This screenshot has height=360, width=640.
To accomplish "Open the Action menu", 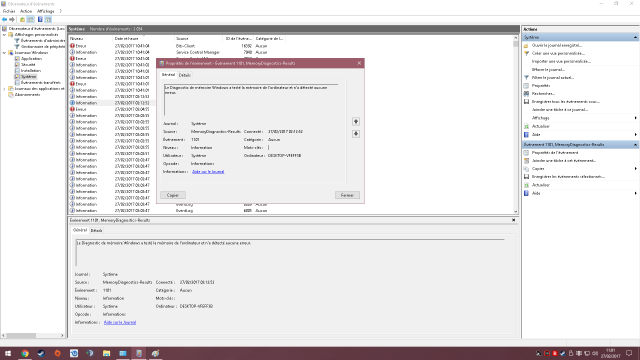I will coord(26,11).
